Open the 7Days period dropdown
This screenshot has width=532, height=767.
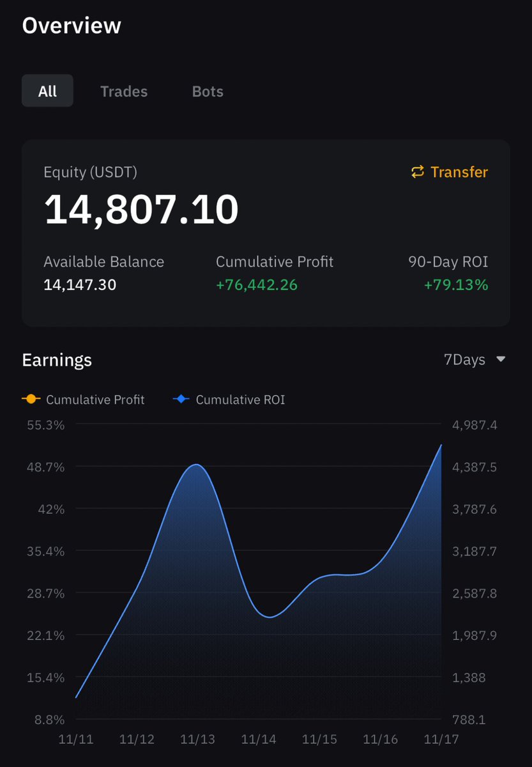[475, 360]
